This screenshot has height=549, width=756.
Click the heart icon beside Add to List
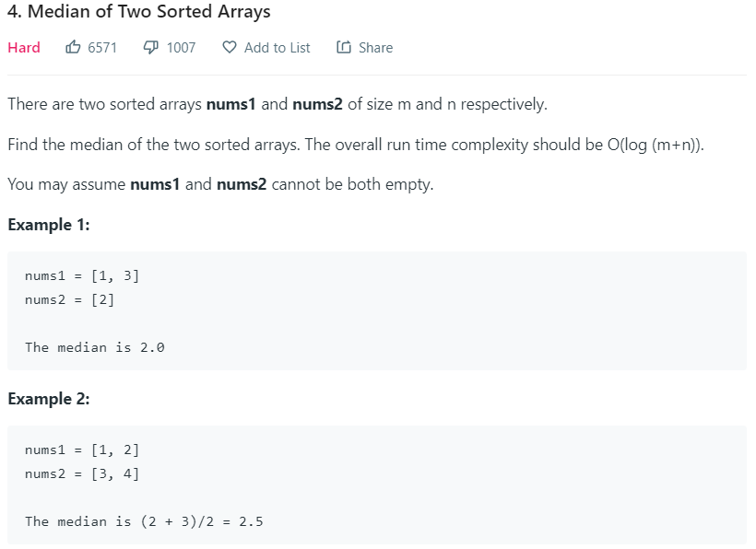click(230, 47)
